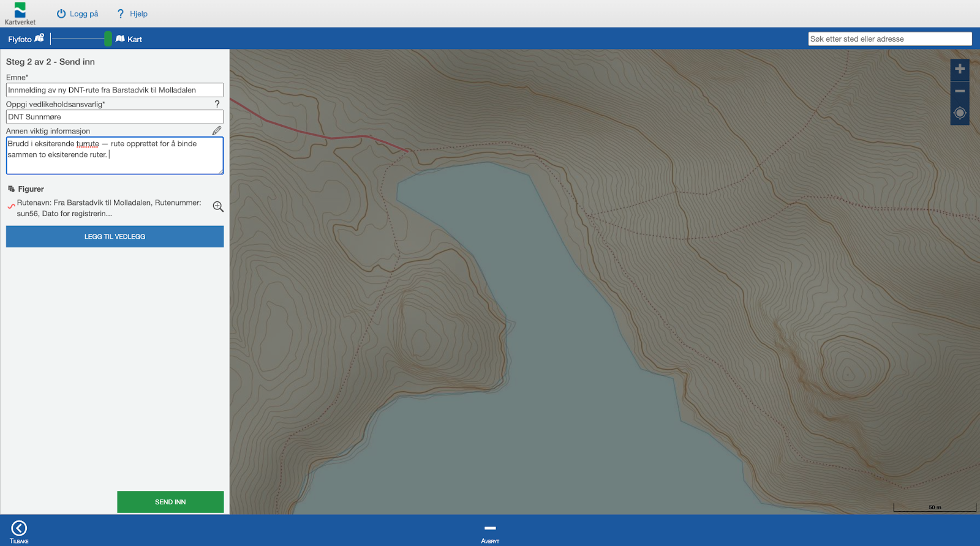The height and width of the screenshot is (546, 980).
Task: Zoom out on the map
Action: coord(960,91)
